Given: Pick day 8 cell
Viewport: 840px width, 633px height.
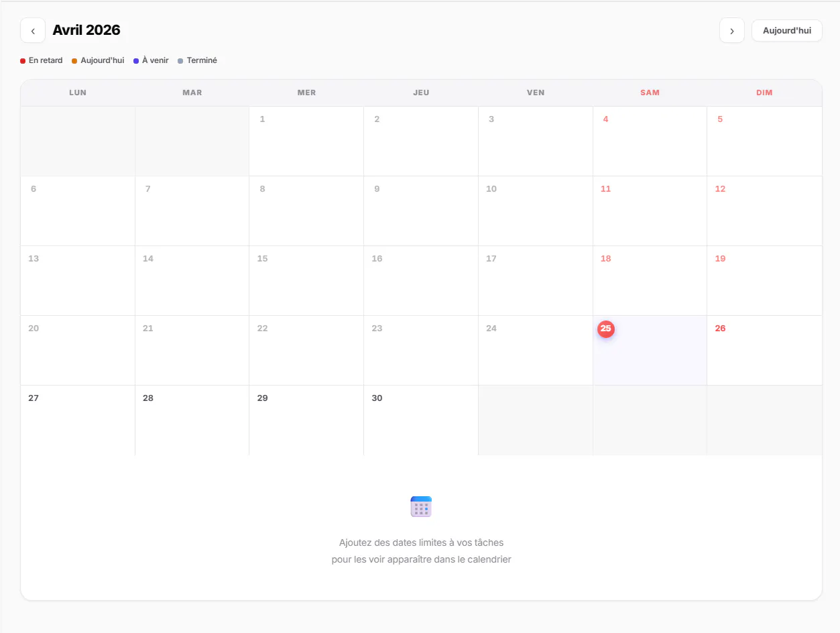Looking at the screenshot, I should [x=306, y=211].
